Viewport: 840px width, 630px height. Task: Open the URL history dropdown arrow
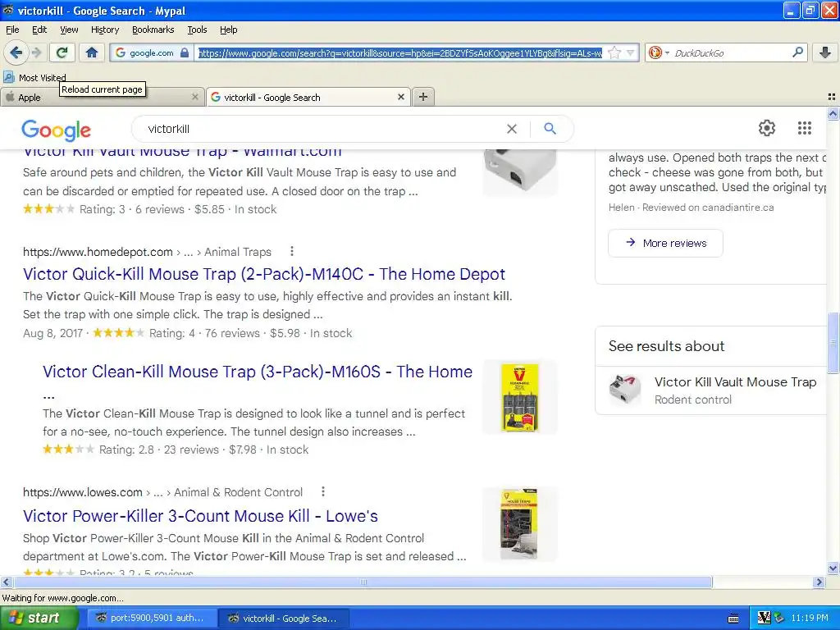click(631, 52)
